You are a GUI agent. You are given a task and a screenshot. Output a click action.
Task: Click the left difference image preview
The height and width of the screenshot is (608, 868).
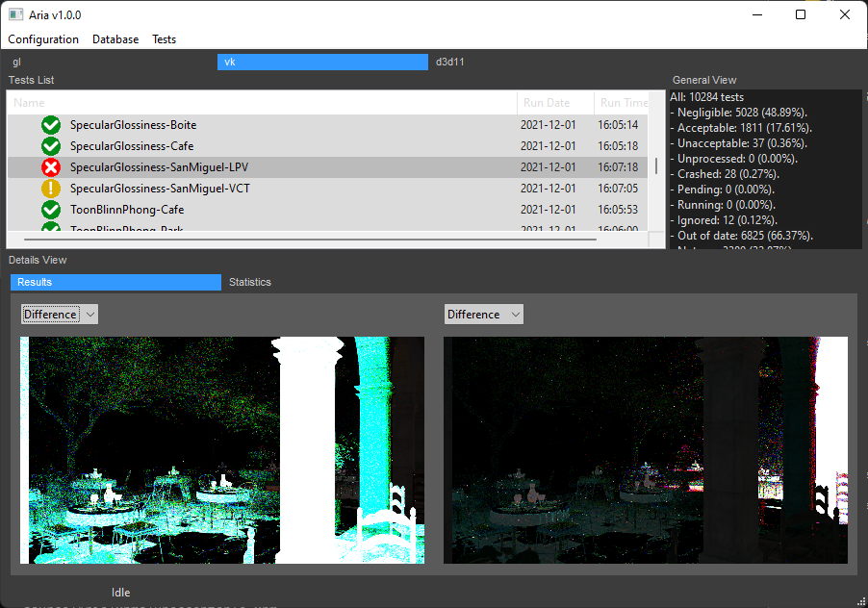[x=222, y=450]
